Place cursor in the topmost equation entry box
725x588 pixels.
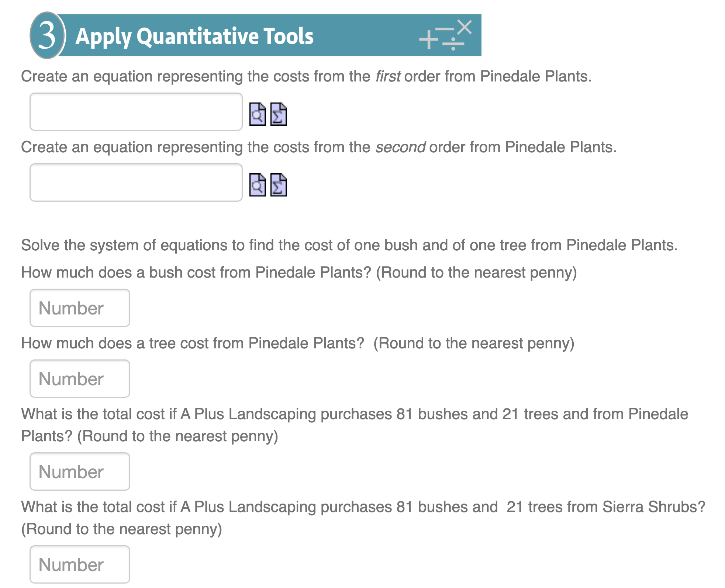click(136, 112)
